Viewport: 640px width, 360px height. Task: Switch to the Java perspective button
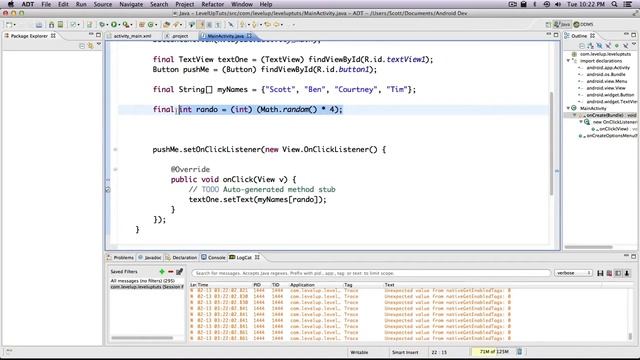562,24
